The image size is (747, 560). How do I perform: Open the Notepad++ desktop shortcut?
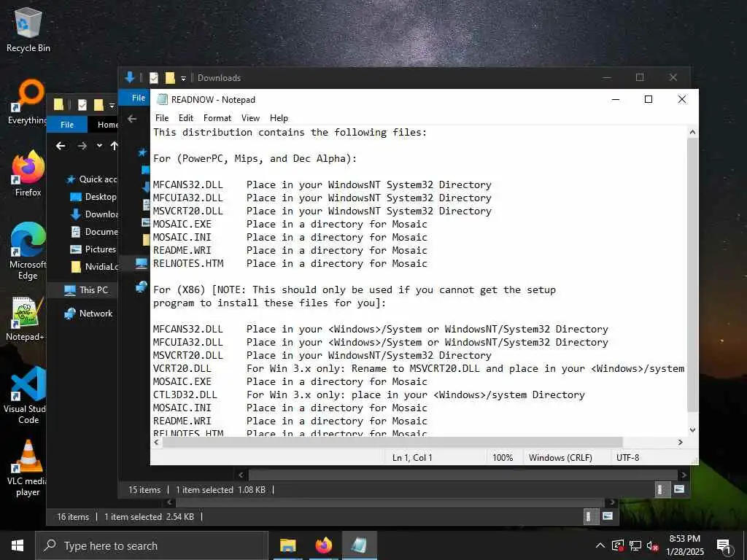click(x=26, y=319)
